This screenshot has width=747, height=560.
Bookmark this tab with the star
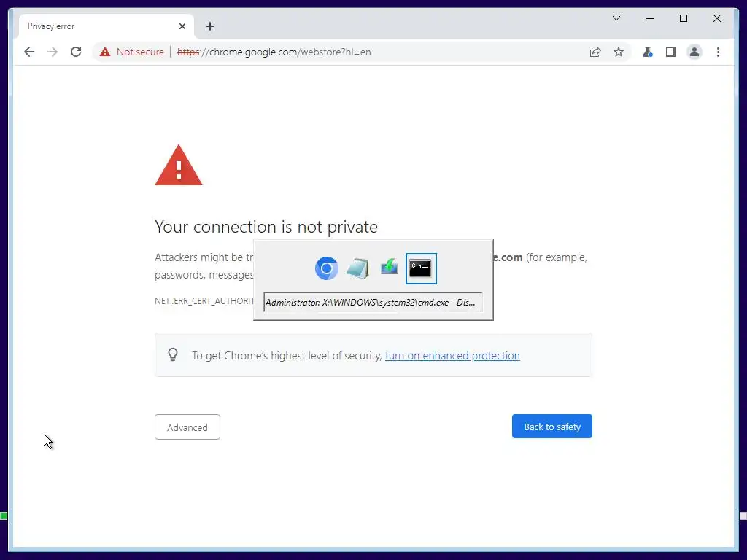point(619,52)
